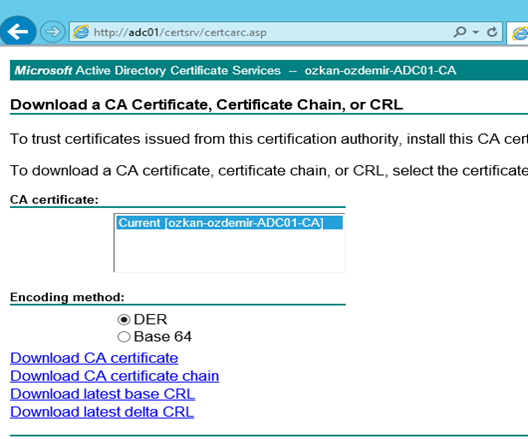This screenshot has height=439, width=528.
Task: Click Download latest delta CRL link
Action: pos(102,412)
